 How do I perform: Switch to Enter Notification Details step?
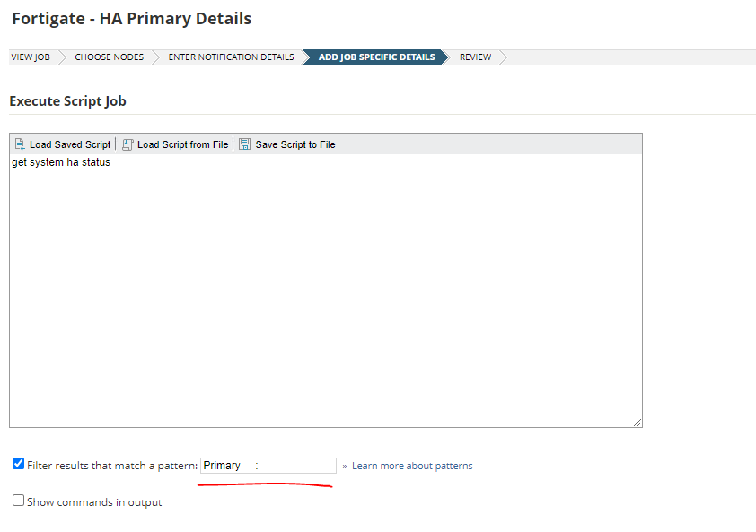click(x=231, y=57)
